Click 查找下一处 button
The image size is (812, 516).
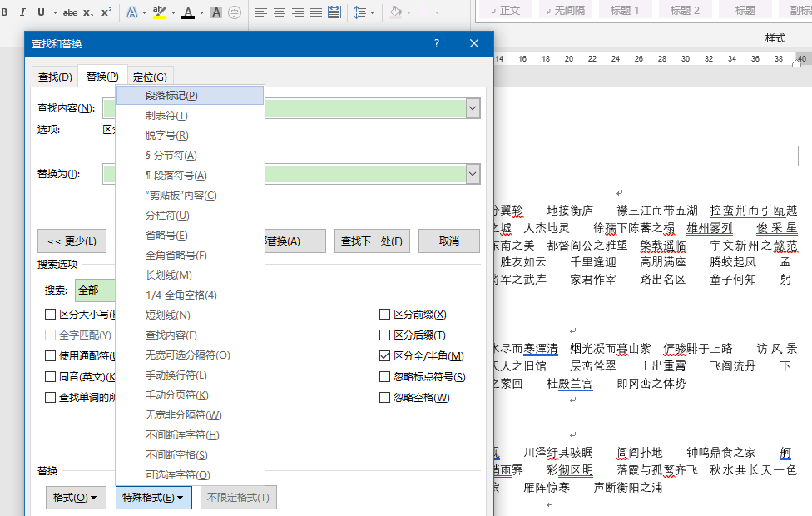click(372, 241)
